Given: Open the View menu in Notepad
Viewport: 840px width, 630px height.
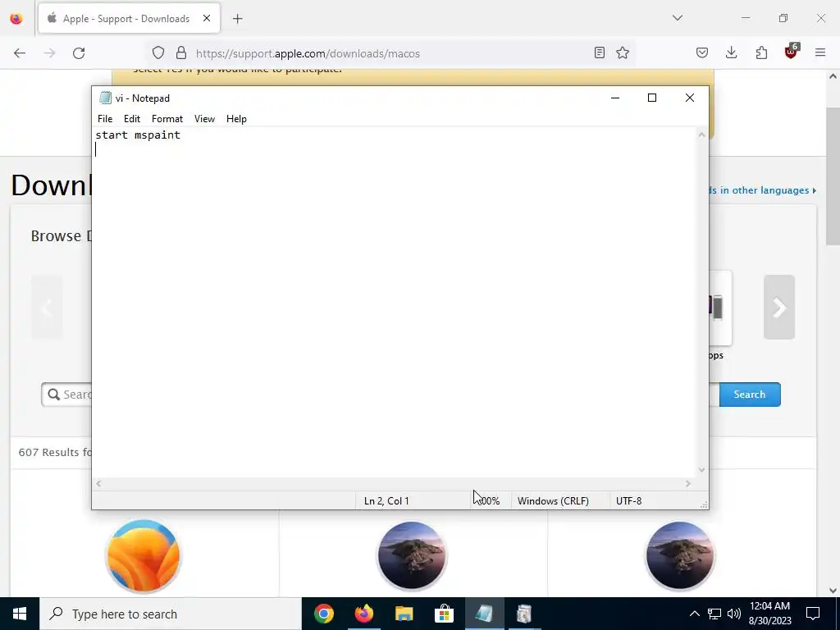Looking at the screenshot, I should 204,119.
